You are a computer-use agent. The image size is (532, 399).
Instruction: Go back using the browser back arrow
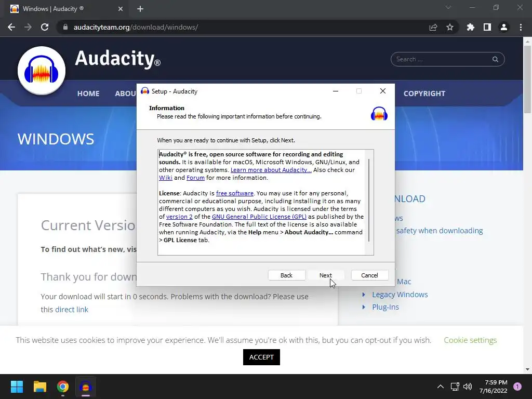tap(11, 27)
